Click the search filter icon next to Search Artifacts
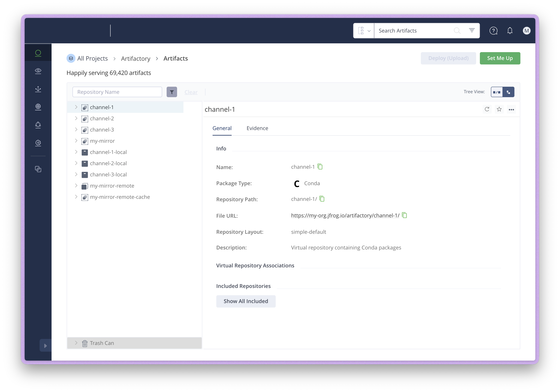Image resolution: width=560 pixels, height=392 pixels. pos(472,30)
